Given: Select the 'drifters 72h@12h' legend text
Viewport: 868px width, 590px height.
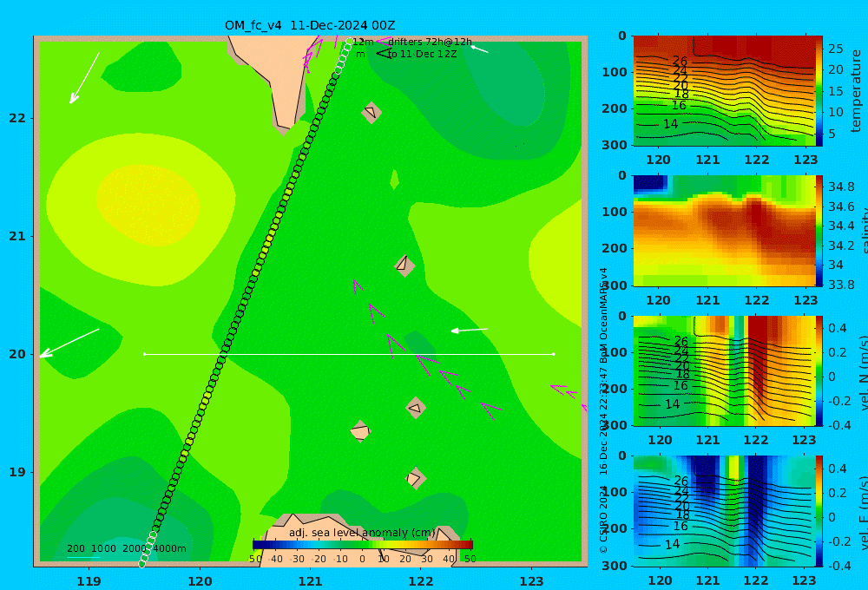Looking at the screenshot, I should 430,42.
